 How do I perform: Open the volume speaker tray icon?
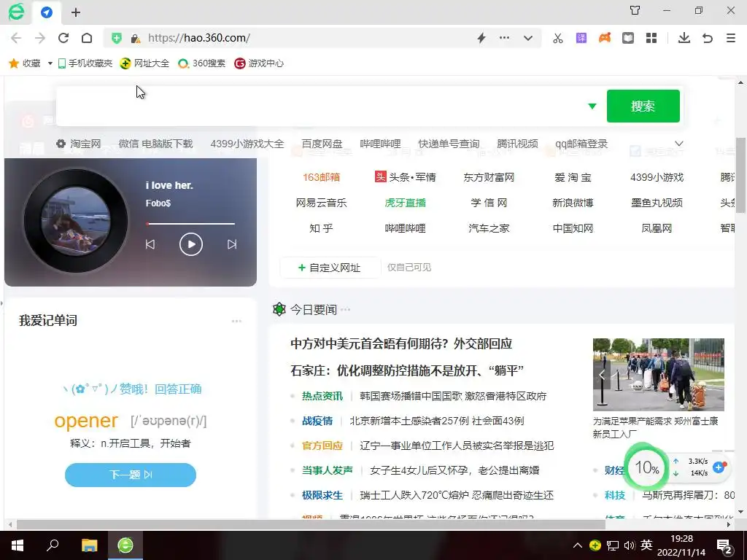pos(629,545)
